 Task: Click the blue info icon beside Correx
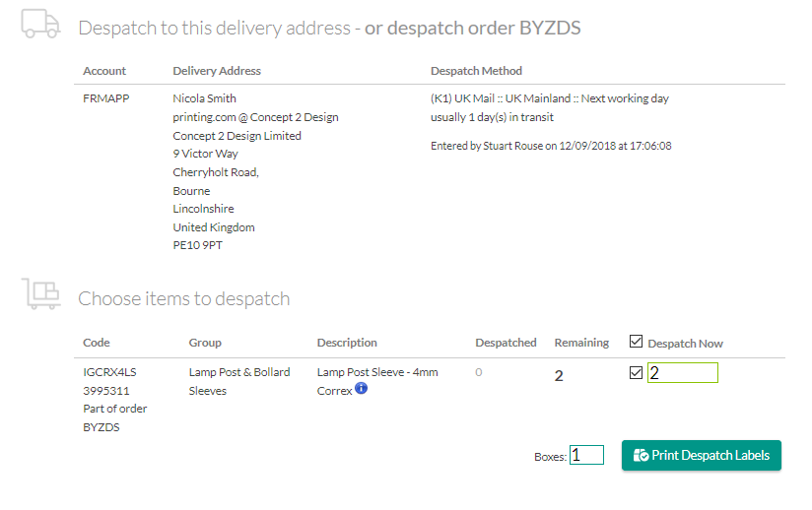coord(362,389)
